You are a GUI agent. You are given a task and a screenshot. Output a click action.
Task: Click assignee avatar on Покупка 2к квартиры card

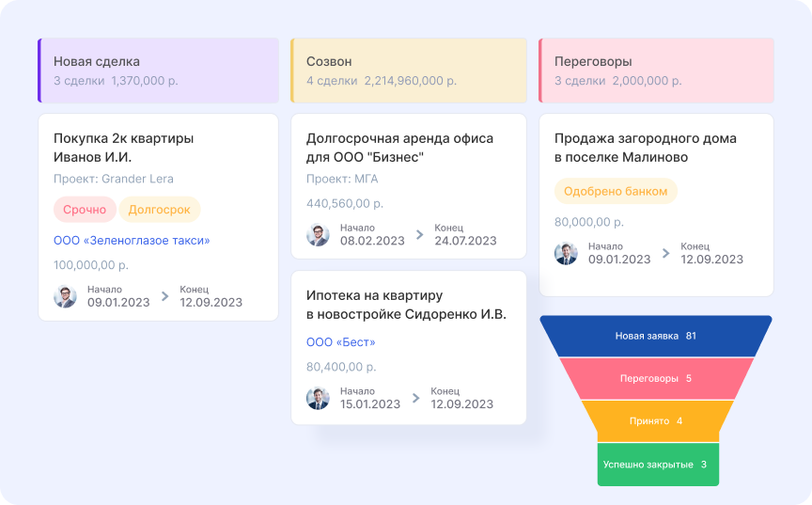[x=65, y=296]
